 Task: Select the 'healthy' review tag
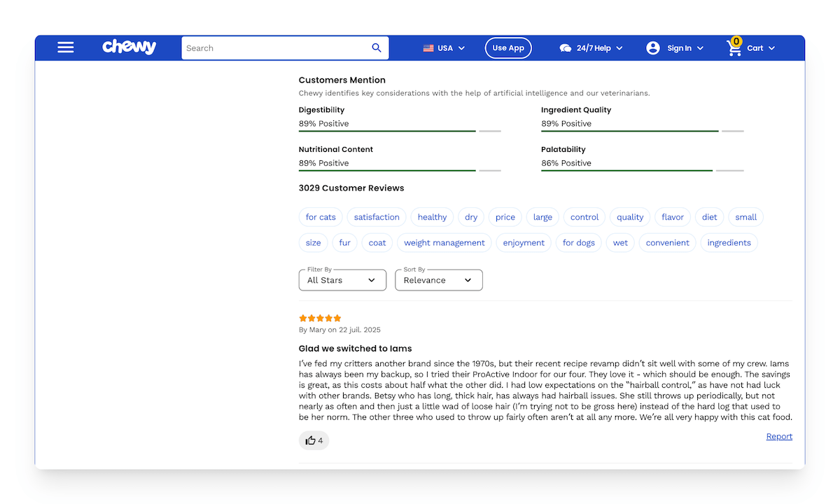[432, 217]
